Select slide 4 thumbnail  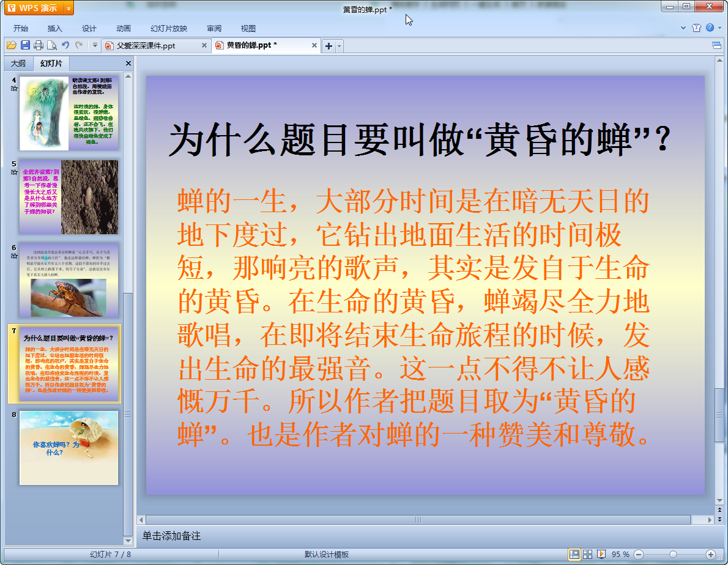(69, 113)
